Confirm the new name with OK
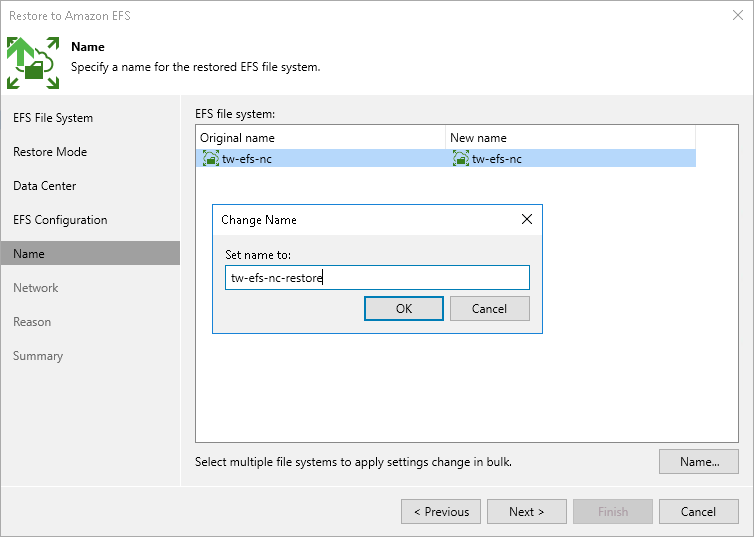Image resolution: width=754 pixels, height=537 pixels. pyautogui.click(x=403, y=309)
